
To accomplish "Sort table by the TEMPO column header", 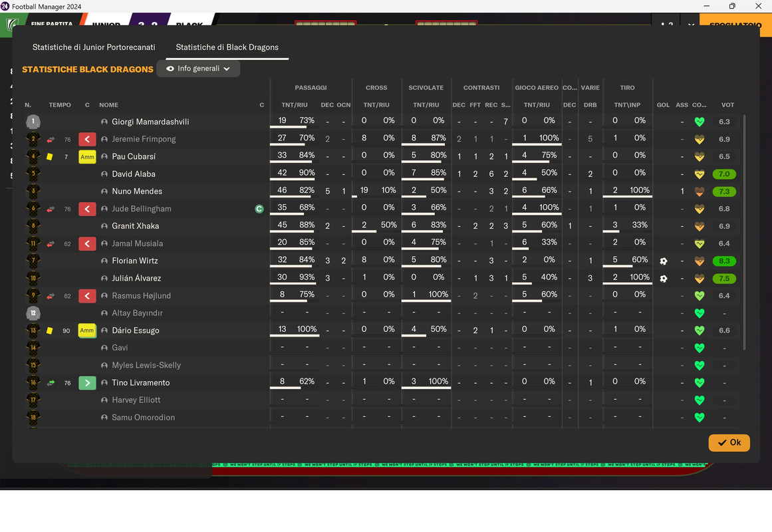I will click(x=60, y=105).
